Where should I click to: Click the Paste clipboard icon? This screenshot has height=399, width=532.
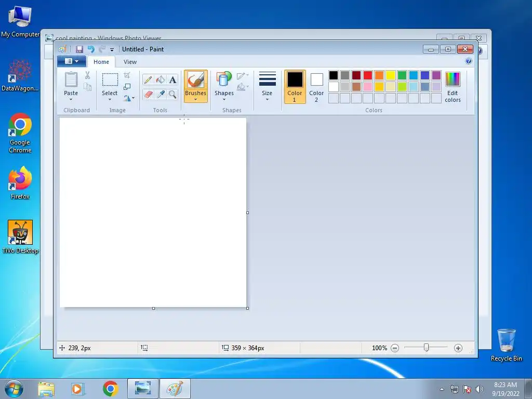coord(71,79)
